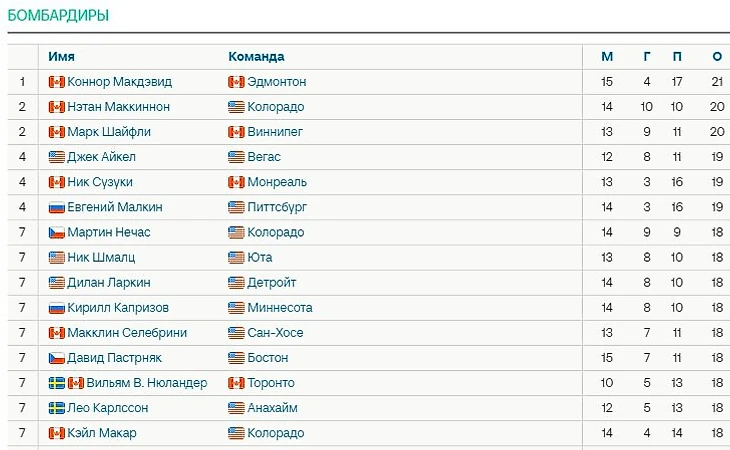This screenshot has height=450, width=730.
Task: Click US flag next to Вегас team
Action: [236, 157]
